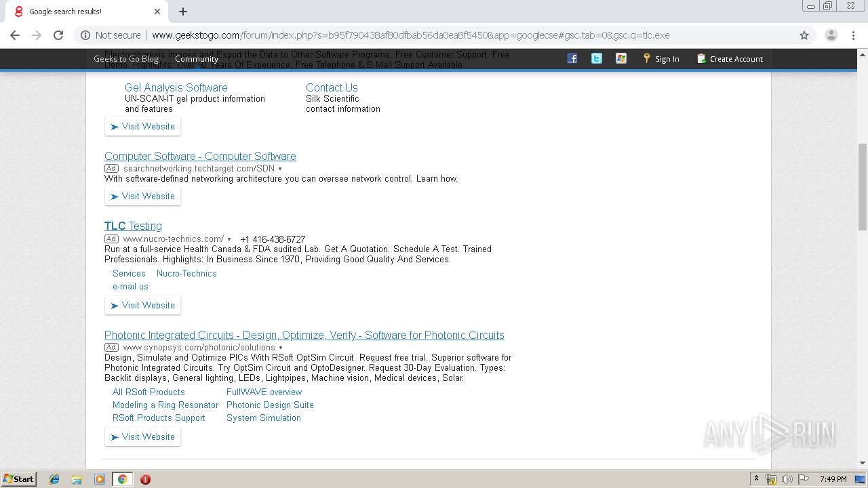
Task: Launch Internet Explorer from taskbar
Action: tap(54, 479)
